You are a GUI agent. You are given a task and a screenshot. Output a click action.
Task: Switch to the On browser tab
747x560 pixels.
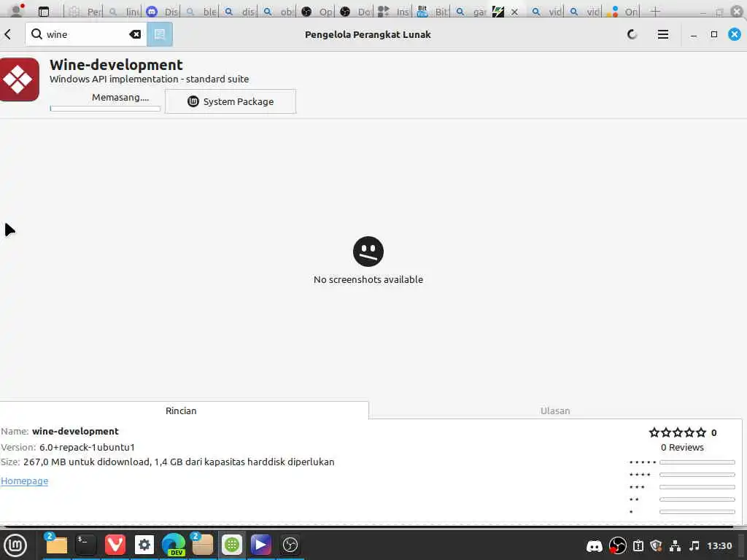[624, 12]
